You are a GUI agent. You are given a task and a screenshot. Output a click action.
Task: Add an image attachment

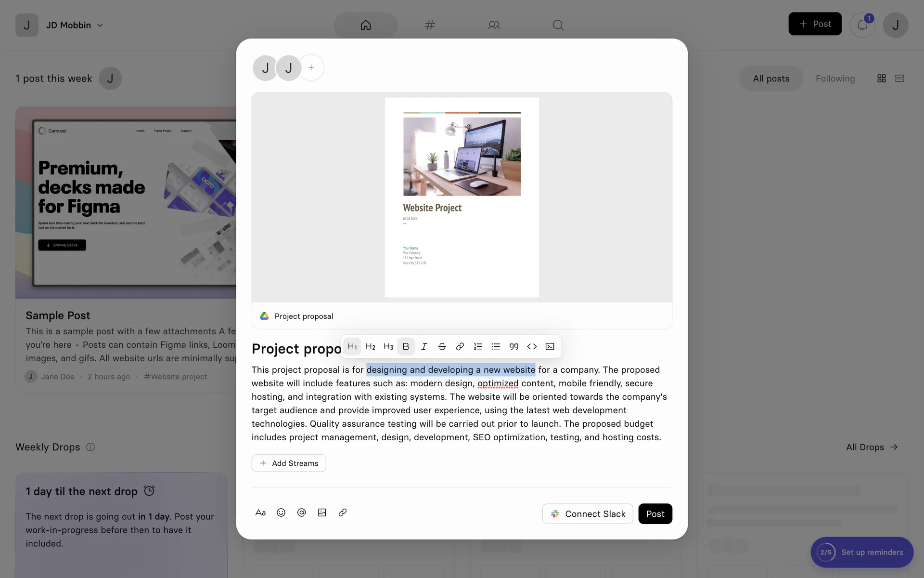pyautogui.click(x=322, y=512)
